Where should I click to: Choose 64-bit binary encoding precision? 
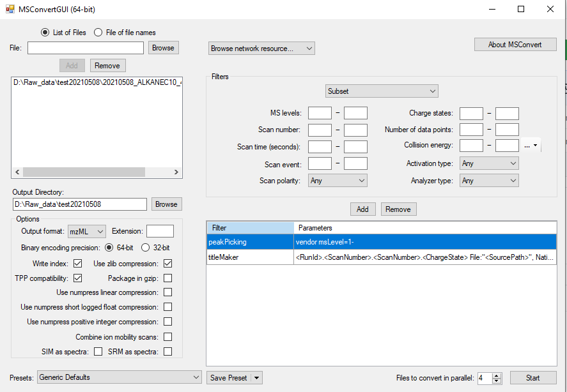coord(109,248)
